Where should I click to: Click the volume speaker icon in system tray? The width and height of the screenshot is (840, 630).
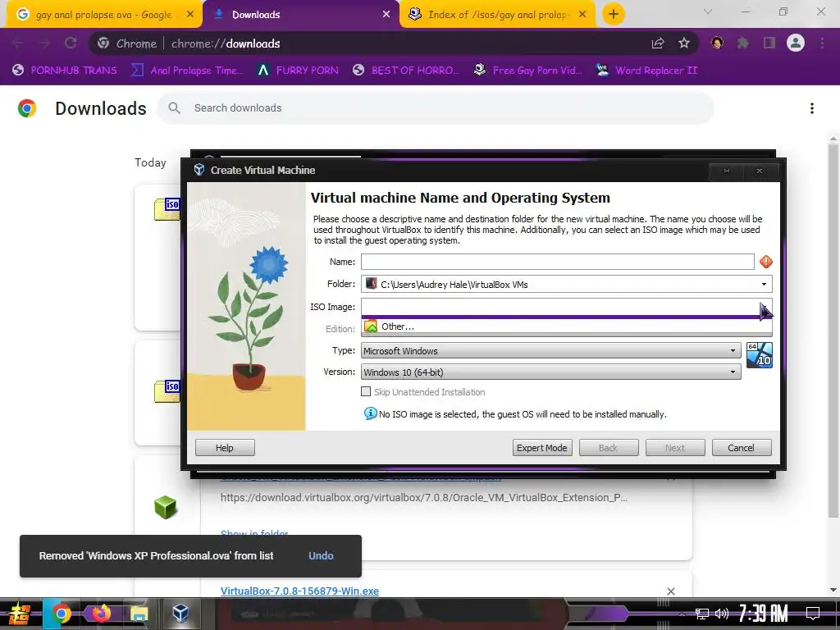pyautogui.click(x=722, y=614)
